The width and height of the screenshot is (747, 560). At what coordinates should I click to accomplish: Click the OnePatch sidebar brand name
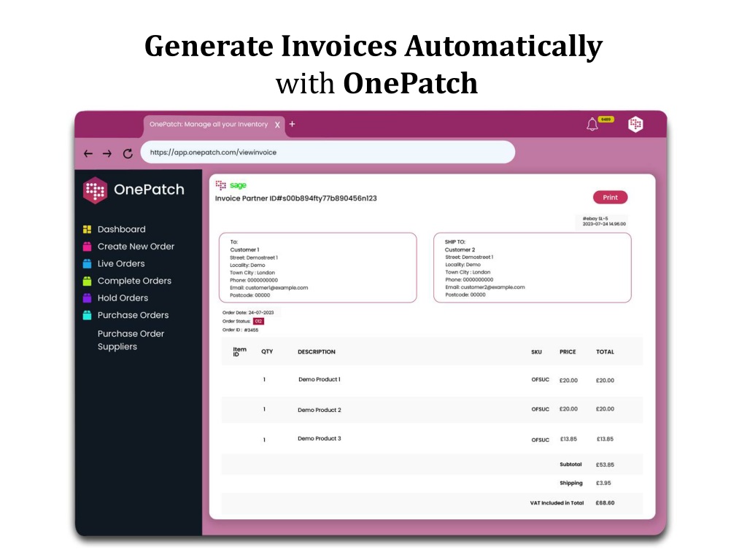pyautogui.click(x=149, y=190)
